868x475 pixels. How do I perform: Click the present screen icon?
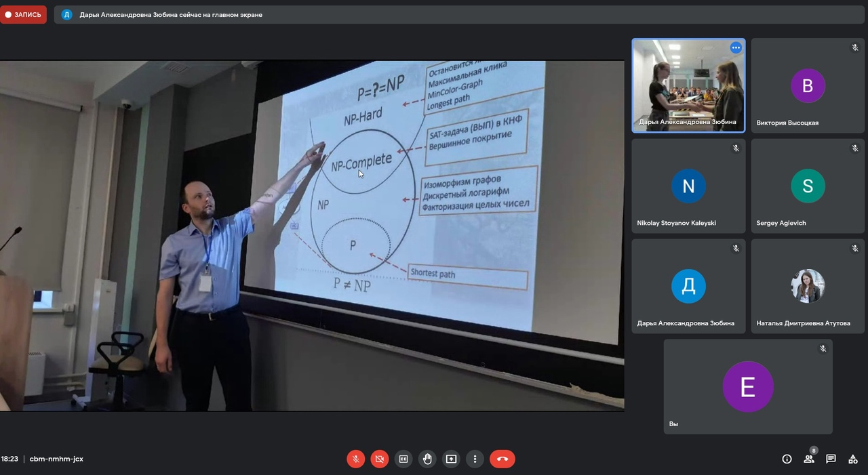(451, 459)
